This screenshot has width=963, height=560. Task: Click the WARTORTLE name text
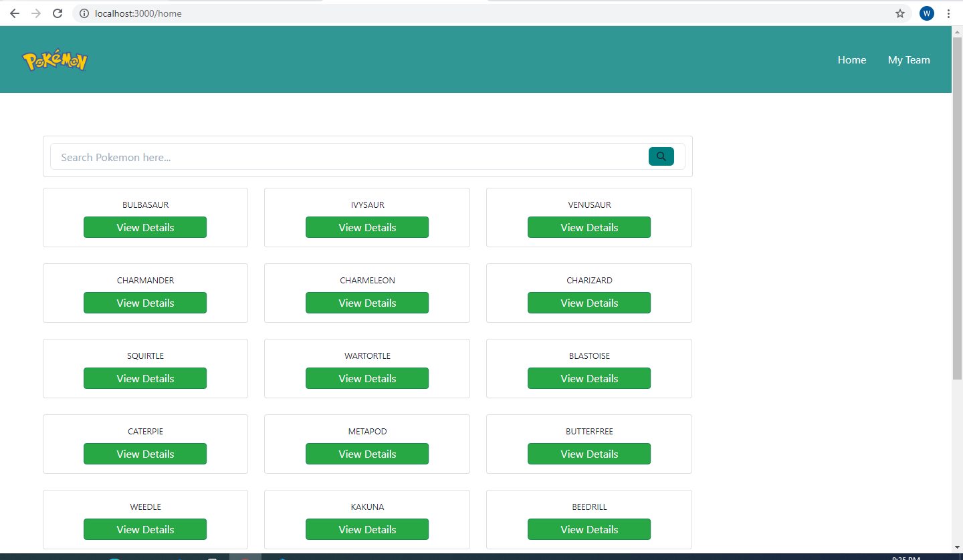(x=367, y=356)
